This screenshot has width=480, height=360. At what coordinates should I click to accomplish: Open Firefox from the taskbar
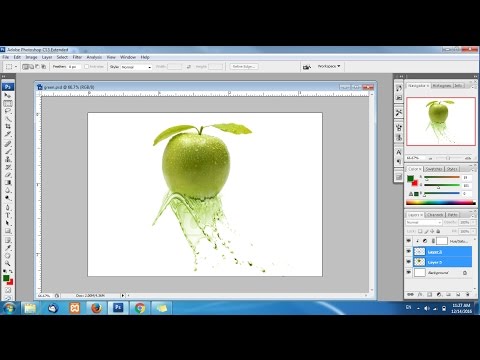click(x=96, y=308)
